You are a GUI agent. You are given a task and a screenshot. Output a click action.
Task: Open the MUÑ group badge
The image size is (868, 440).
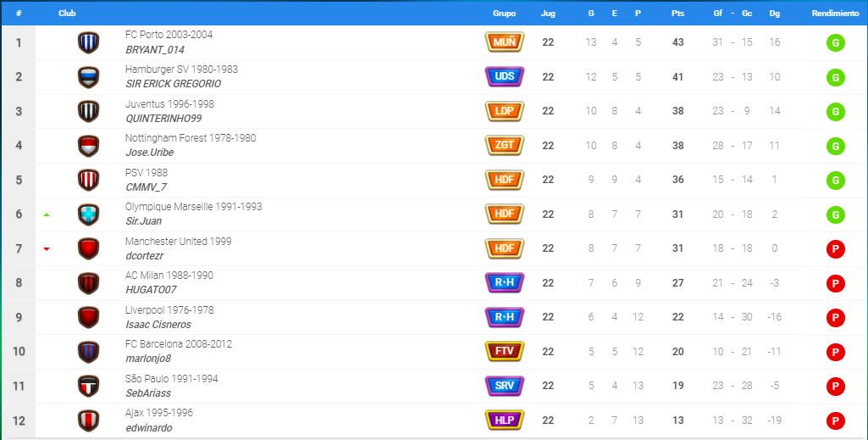505,42
